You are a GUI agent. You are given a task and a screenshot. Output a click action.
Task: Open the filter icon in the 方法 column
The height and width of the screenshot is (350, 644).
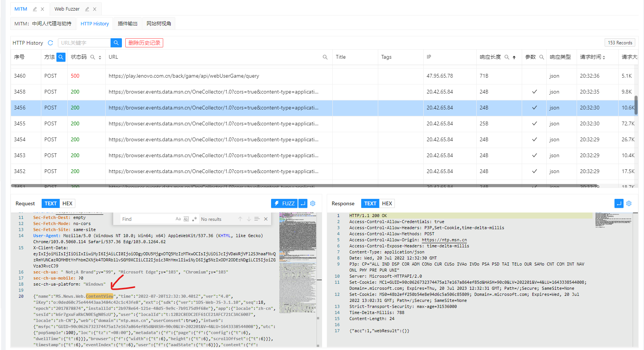point(61,57)
